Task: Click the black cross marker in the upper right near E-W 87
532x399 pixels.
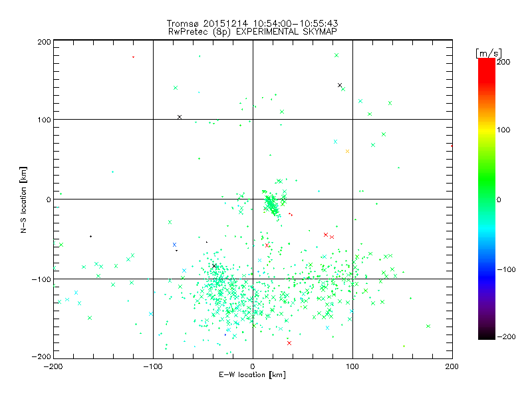Action: 340,85
